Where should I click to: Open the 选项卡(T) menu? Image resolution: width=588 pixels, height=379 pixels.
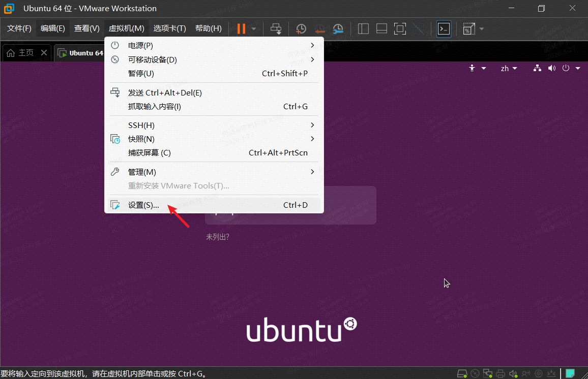point(169,28)
